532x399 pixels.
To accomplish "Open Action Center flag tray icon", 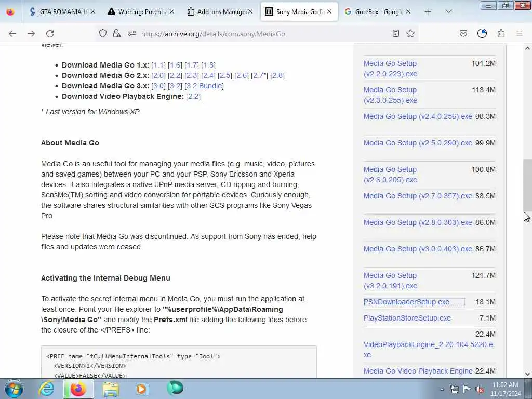I will 467,389.
